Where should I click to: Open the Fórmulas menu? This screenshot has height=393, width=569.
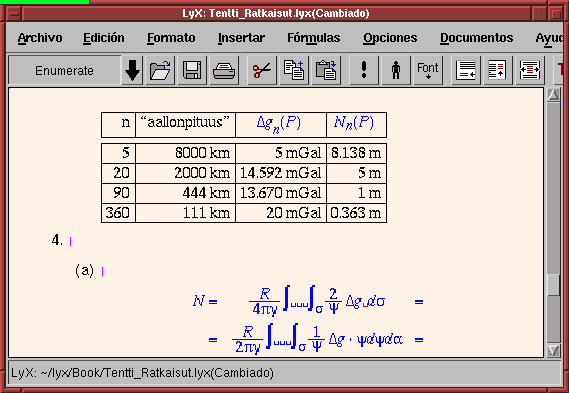pos(314,38)
